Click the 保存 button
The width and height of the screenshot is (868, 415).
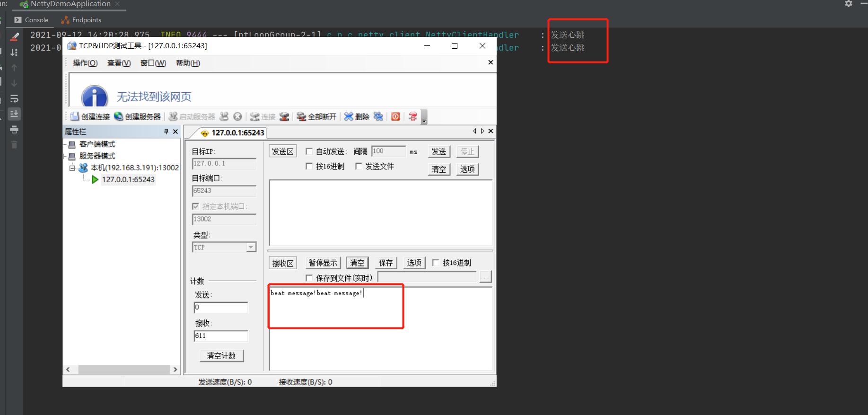point(386,263)
